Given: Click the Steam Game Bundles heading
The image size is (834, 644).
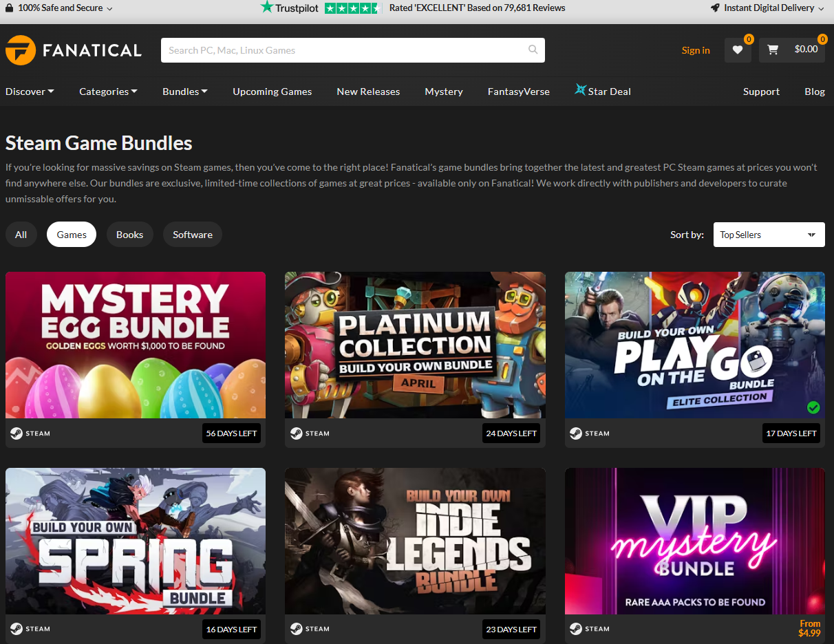Looking at the screenshot, I should pyautogui.click(x=99, y=143).
